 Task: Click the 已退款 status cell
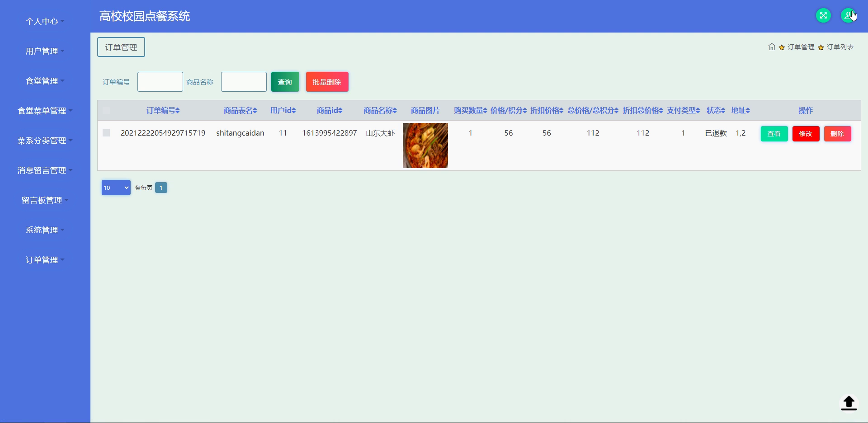(x=716, y=133)
